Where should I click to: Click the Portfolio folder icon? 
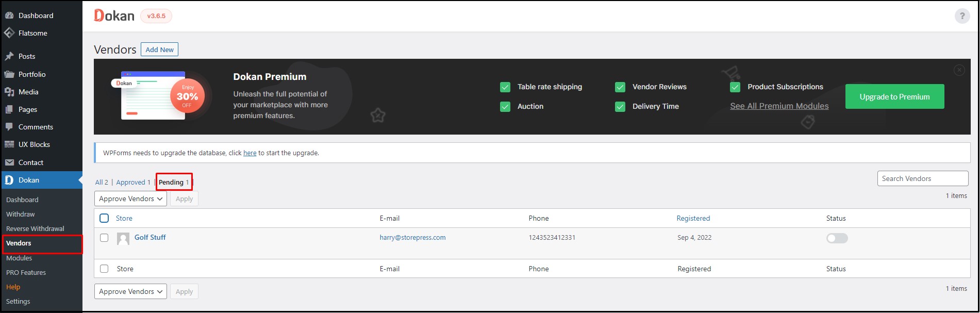[x=9, y=74]
